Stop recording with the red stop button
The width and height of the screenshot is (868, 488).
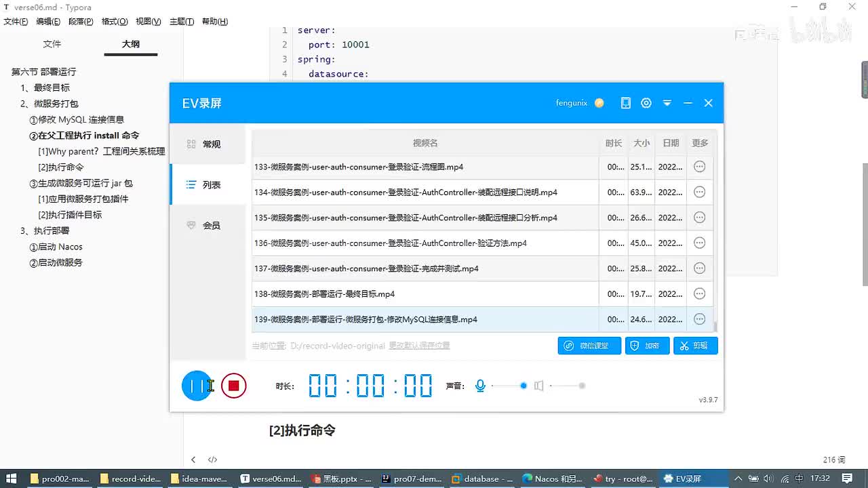point(234,386)
